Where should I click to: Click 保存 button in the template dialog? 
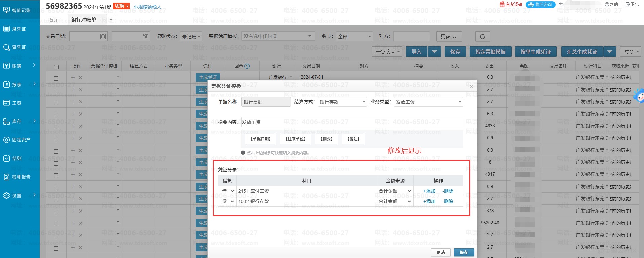pyautogui.click(x=464, y=252)
